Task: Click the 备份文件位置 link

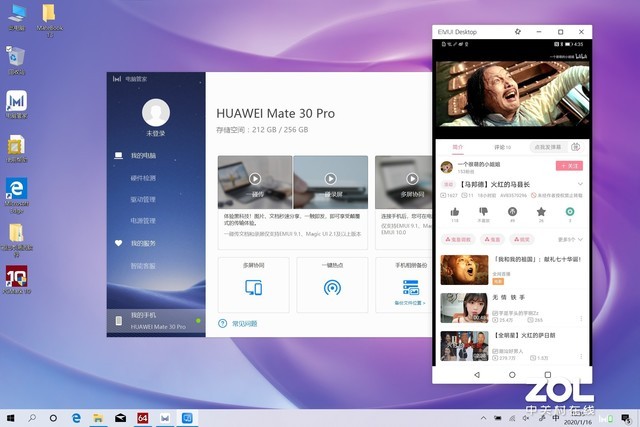Action: pos(410,303)
